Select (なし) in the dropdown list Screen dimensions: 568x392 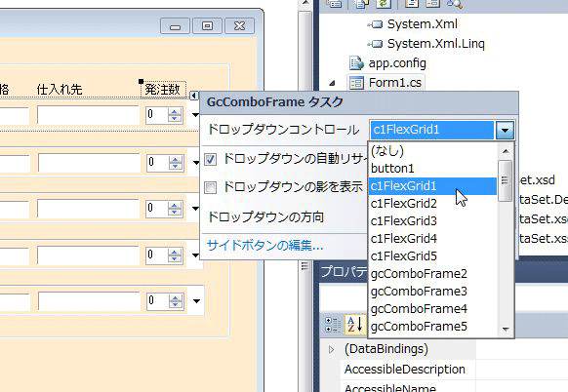[x=432, y=151]
